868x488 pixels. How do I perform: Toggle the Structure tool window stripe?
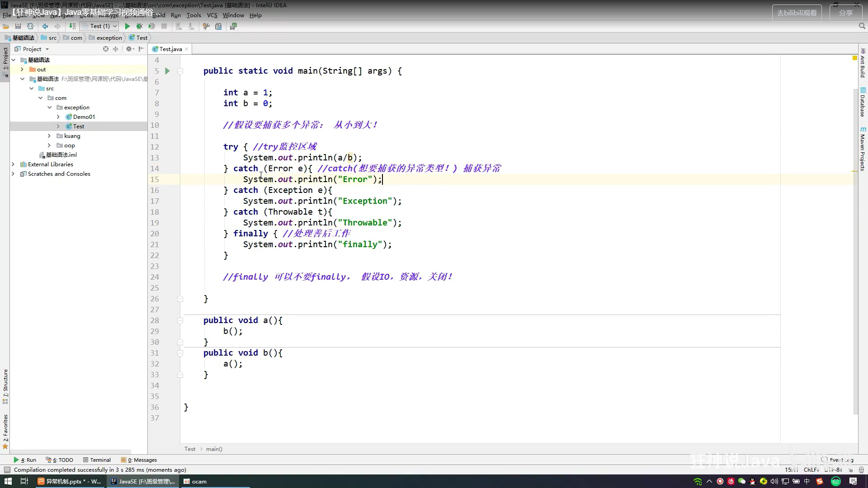click(5, 385)
